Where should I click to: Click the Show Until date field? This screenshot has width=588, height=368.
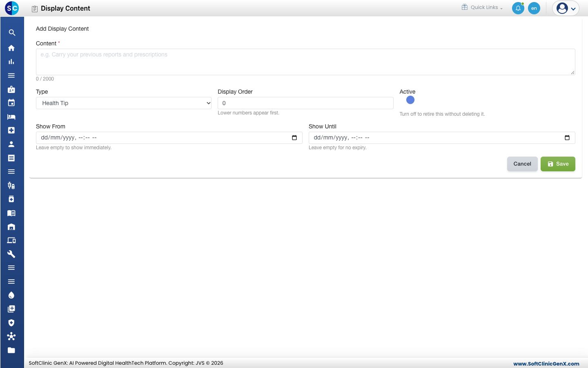tap(442, 138)
